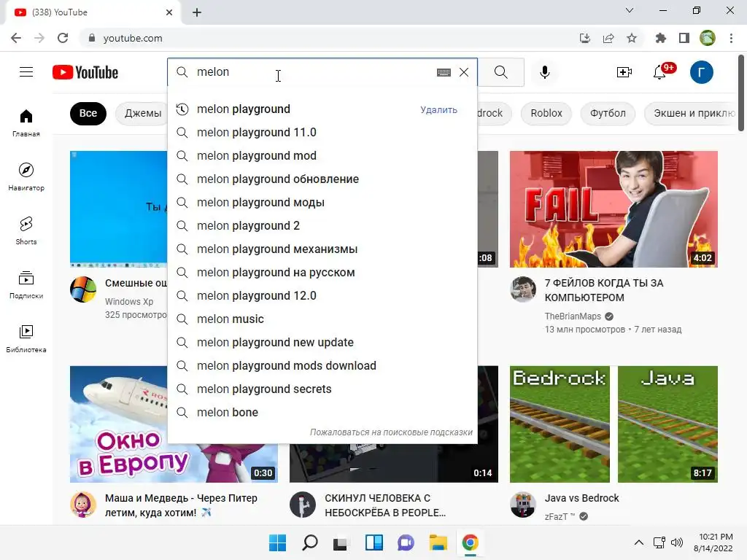
Task: Open the virtual keyboard icon in search box
Action: click(444, 72)
